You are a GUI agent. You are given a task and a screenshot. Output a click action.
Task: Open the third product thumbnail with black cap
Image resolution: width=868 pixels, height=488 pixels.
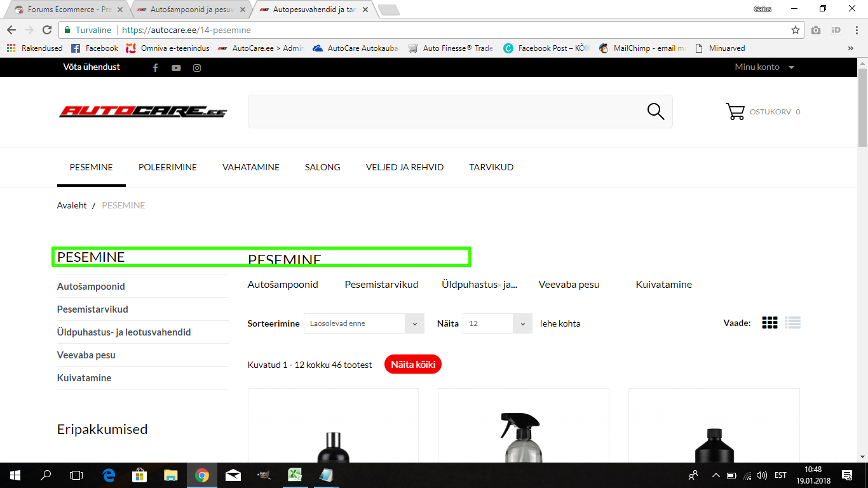pyautogui.click(x=714, y=426)
